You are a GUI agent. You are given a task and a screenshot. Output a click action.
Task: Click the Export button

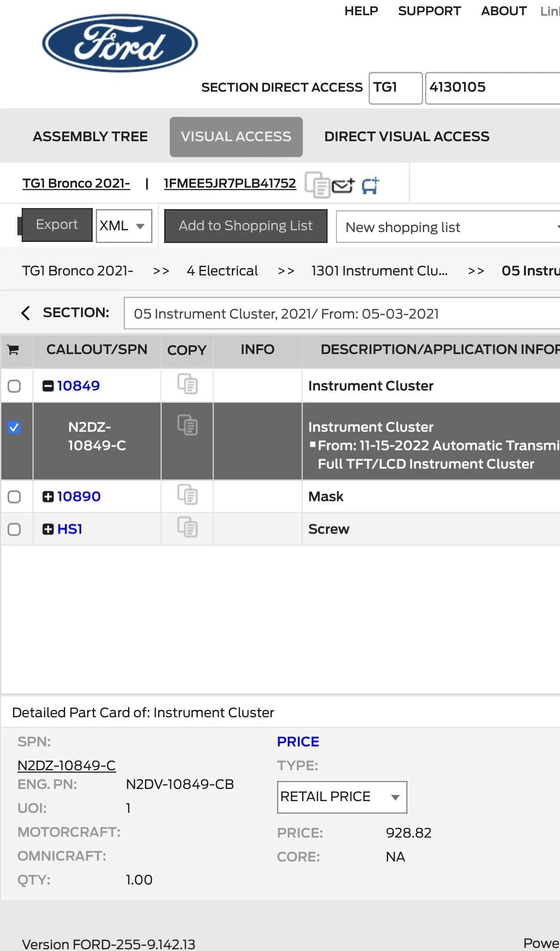57,225
